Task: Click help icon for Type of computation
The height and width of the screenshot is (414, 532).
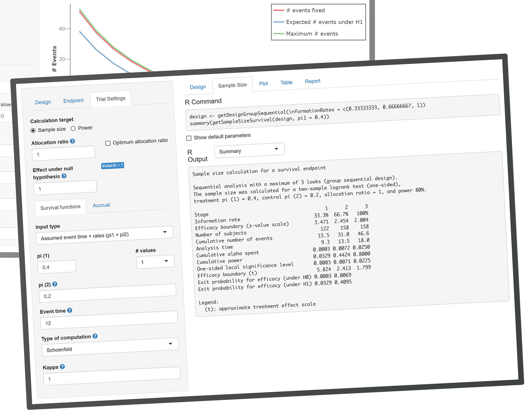Action: click(x=95, y=336)
